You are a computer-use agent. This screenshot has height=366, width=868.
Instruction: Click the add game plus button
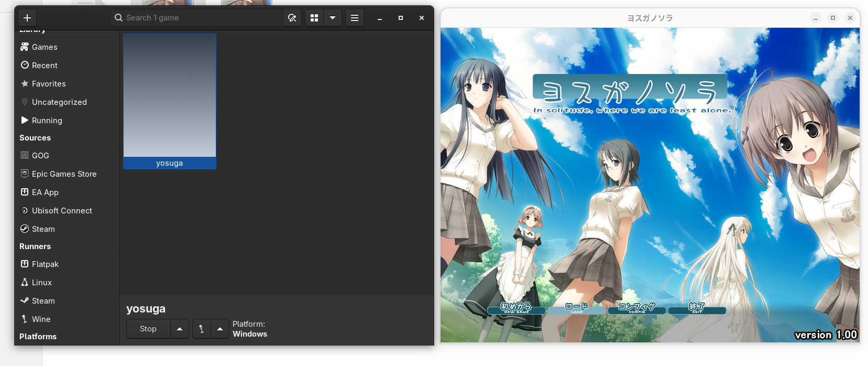coord(27,18)
